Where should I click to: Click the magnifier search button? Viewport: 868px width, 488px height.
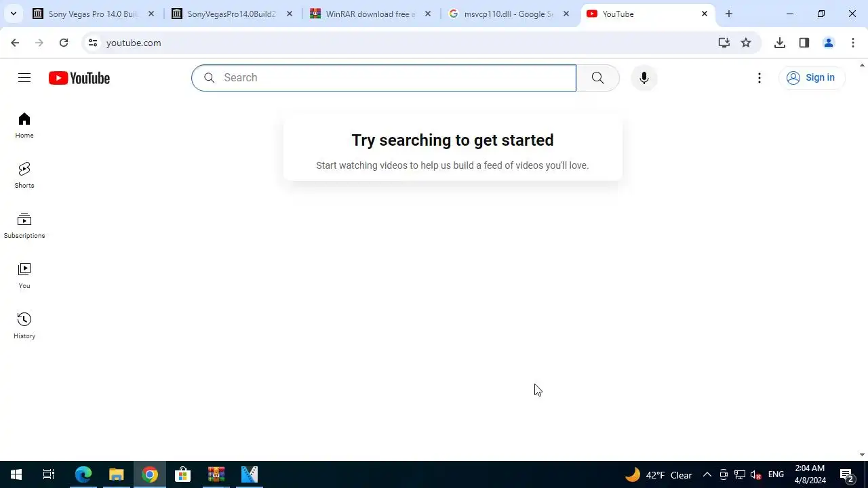[597, 78]
